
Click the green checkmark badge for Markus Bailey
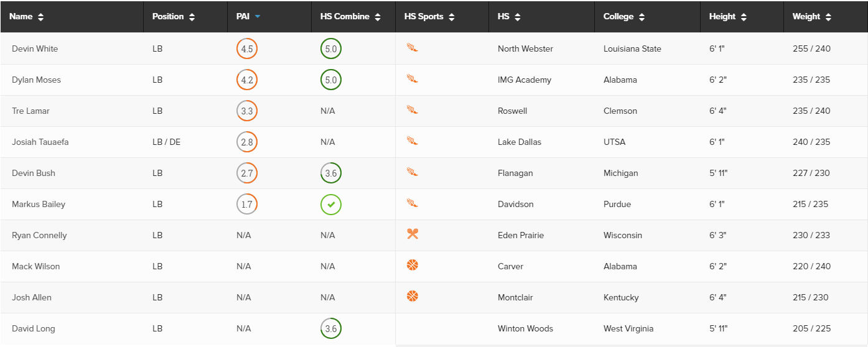pyautogui.click(x=331, y=204)
